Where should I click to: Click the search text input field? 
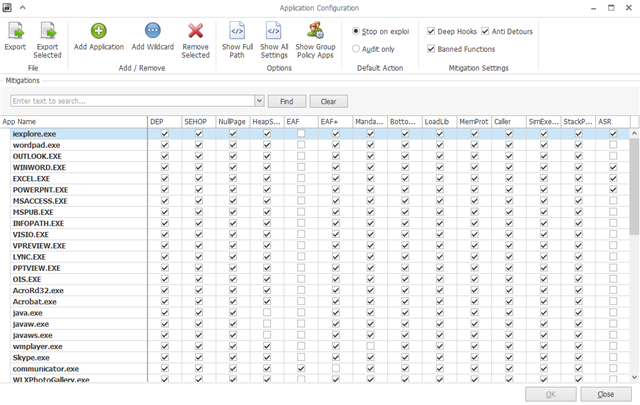pos(133,101)
